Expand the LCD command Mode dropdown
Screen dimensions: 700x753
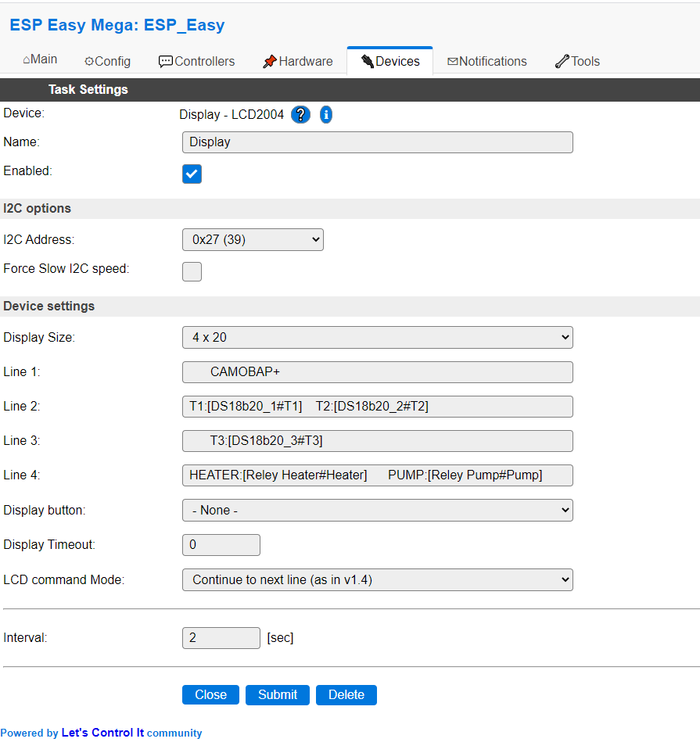tap(378, 579)
